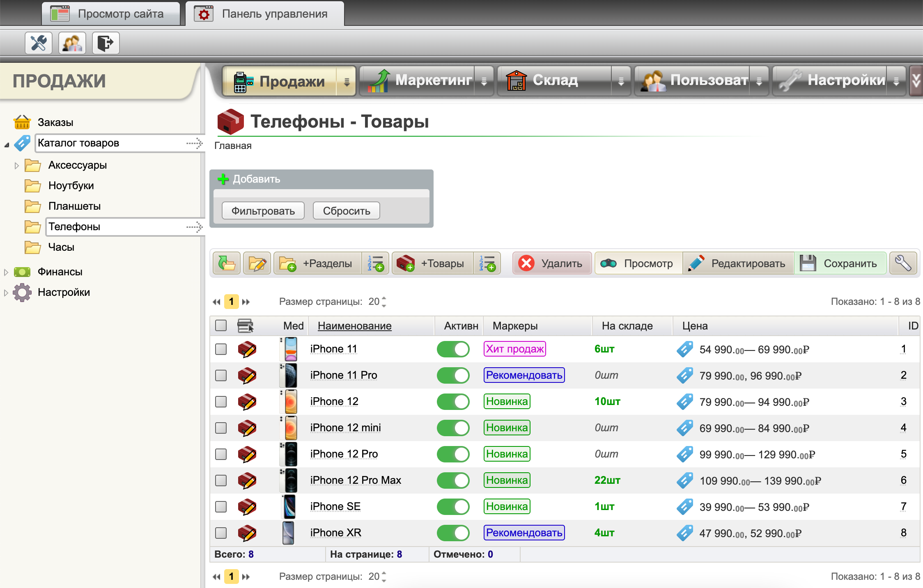Open the wrench settings icon in toolbar
The width and height of the screenshot is (923, 588).
pos(903,263)
